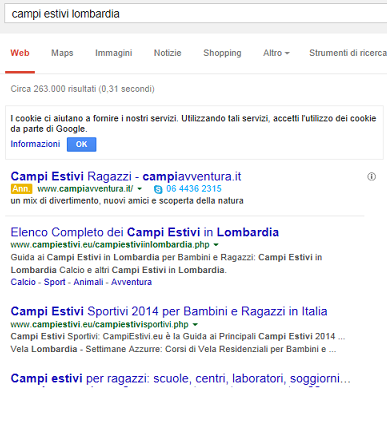Click the Circa 263.000 risultati text
The width and height of the screenshot is (390, 434).
click(82, 89)
